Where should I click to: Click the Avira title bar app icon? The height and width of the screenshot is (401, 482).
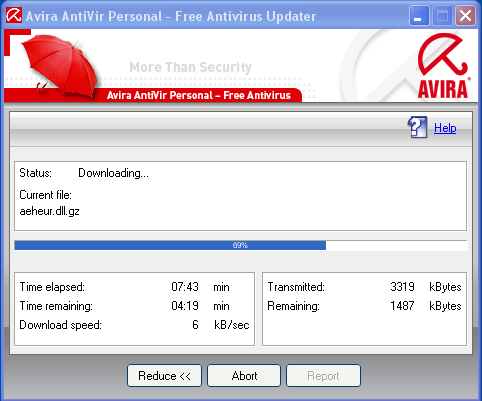[x=14, y=15]
